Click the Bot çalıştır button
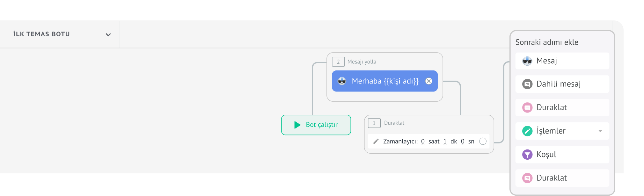 click(316, 125)
